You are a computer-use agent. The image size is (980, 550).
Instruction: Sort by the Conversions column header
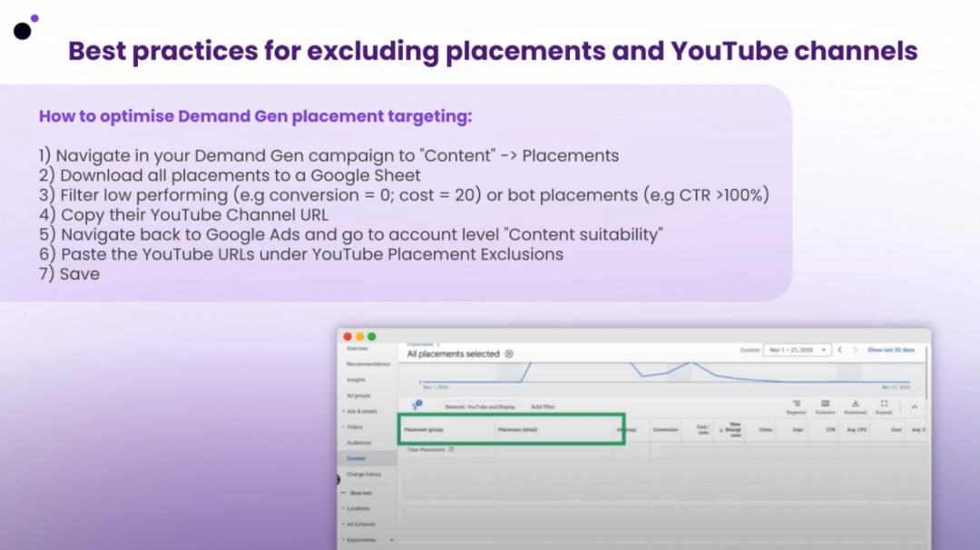665,430
